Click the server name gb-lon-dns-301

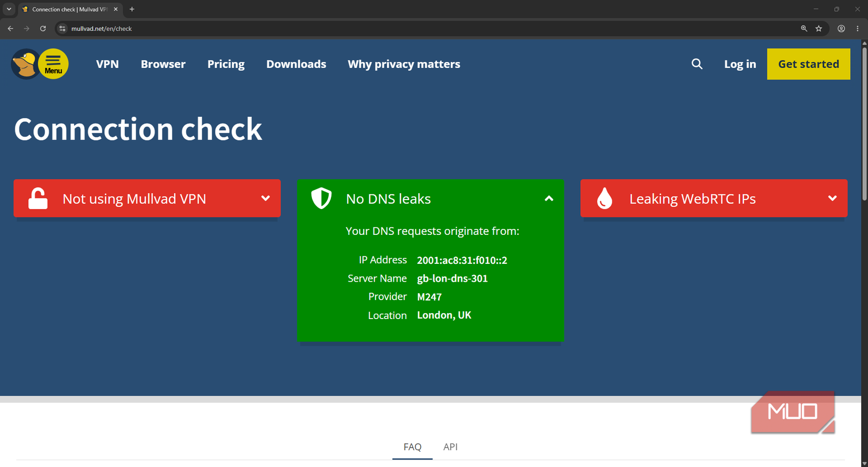tap(452, 279)
